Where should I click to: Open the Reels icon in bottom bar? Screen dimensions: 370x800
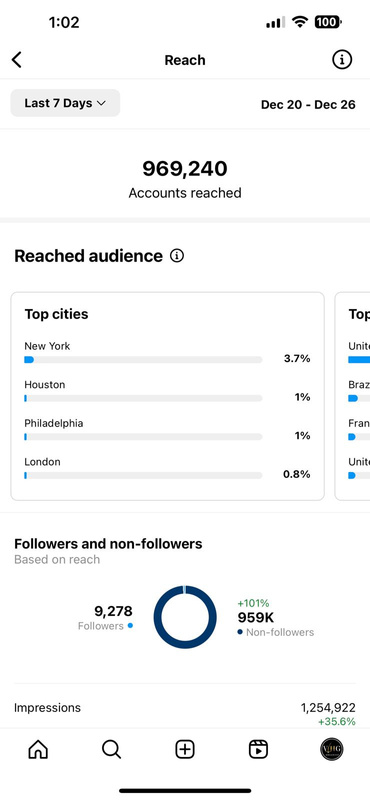point(258,749)
